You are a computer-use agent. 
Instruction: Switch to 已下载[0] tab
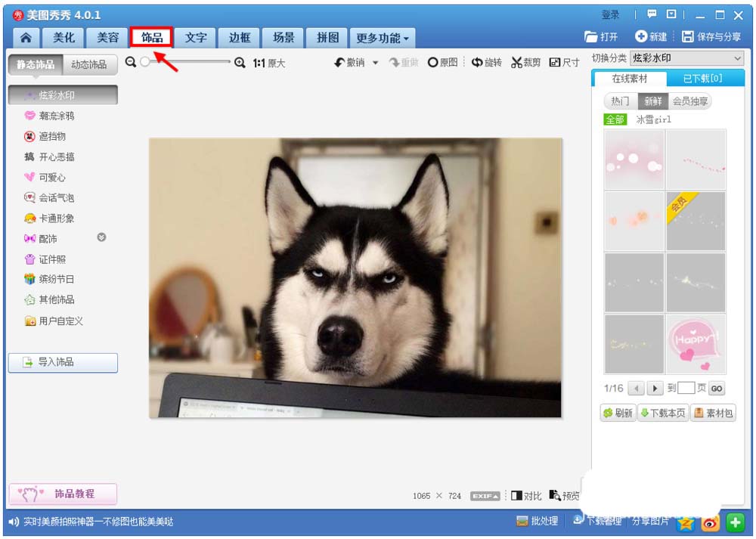[x=703, y=79]
